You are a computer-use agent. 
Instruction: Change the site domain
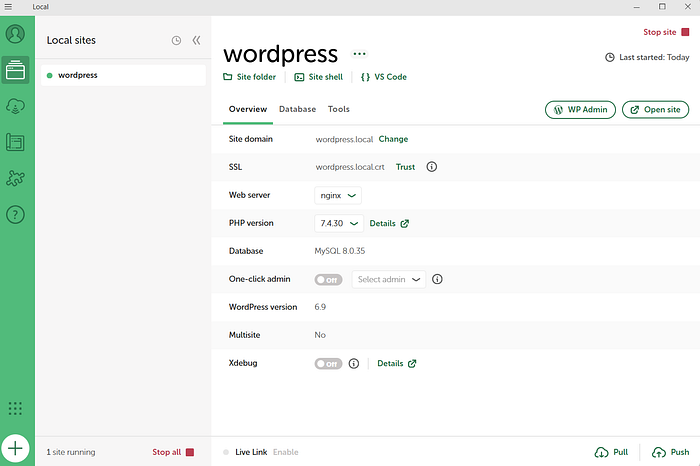pyautogui.click(x=393, y=139)
